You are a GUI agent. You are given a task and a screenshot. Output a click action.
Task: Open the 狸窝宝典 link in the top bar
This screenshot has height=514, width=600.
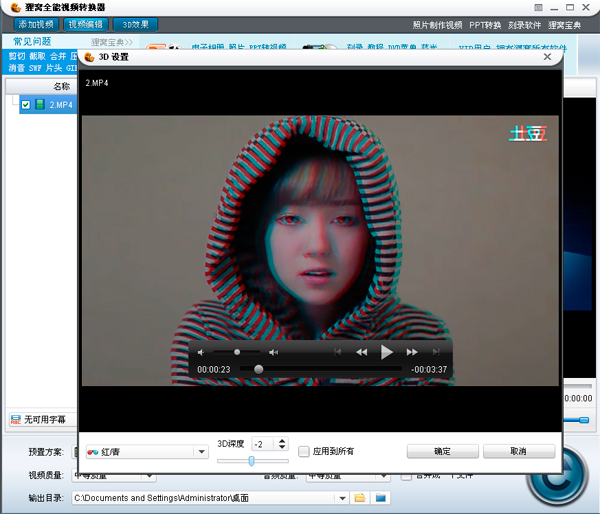point(564,25)
